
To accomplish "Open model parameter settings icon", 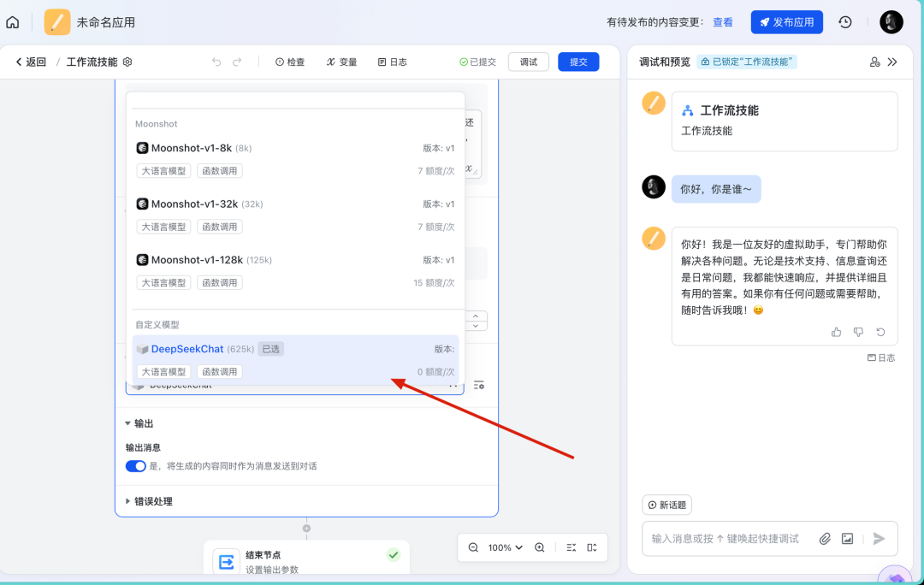I will click(479, 385).
